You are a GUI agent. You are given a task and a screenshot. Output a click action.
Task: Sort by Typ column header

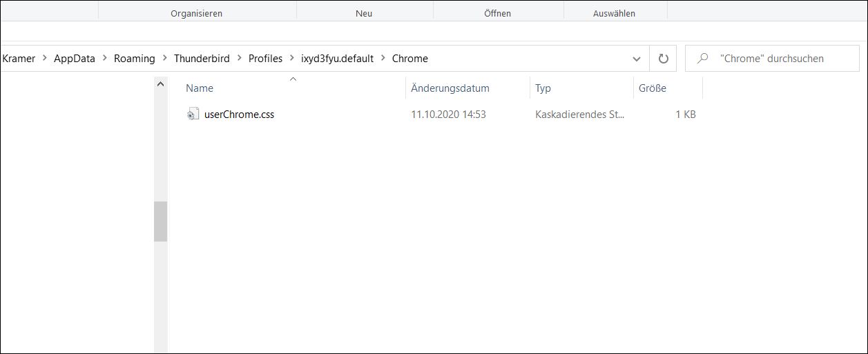543,88
